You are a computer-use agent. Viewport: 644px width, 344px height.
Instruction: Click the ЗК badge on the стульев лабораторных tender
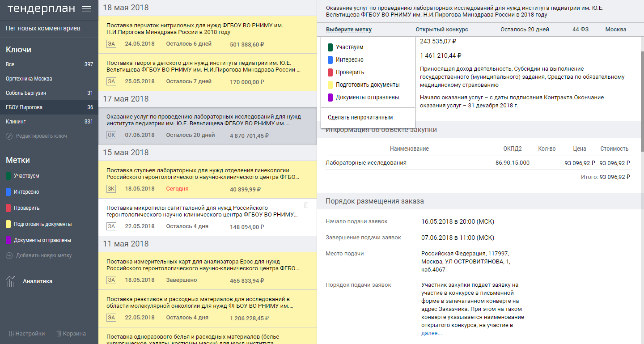pos(111,189)
